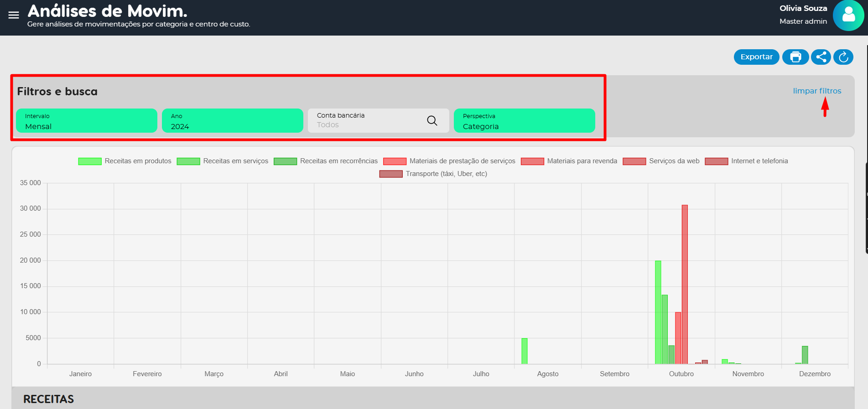Click the user profile avatar icon
The image size is (868, 409).
tap(848, 16)
